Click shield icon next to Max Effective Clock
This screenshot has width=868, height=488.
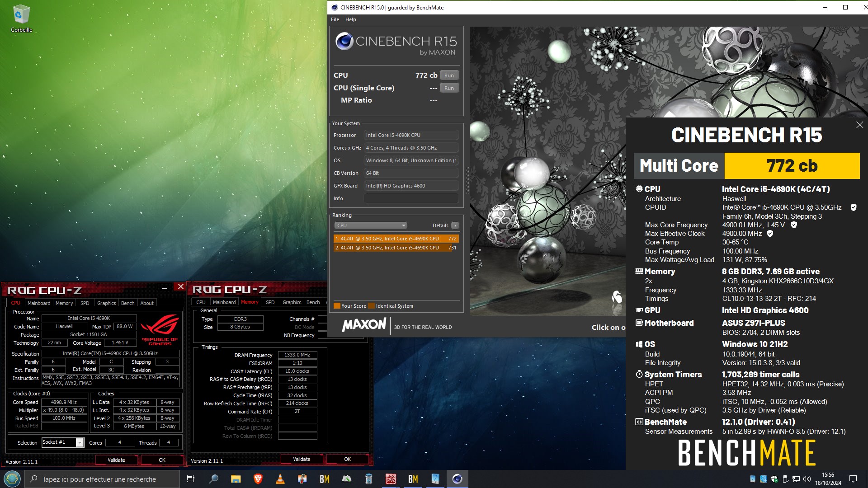click(770, 234)
